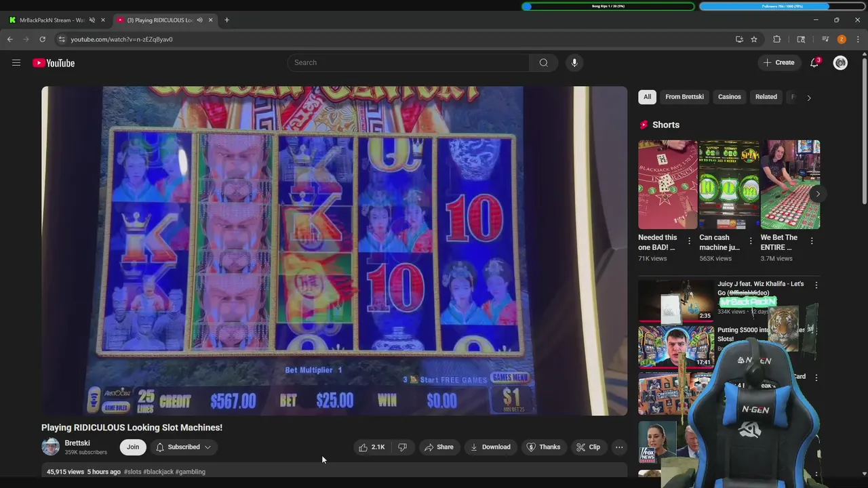Open the account avatar menu
This screenshot has width=868, height=488.
pyautogui.click(x=840, y=62)
